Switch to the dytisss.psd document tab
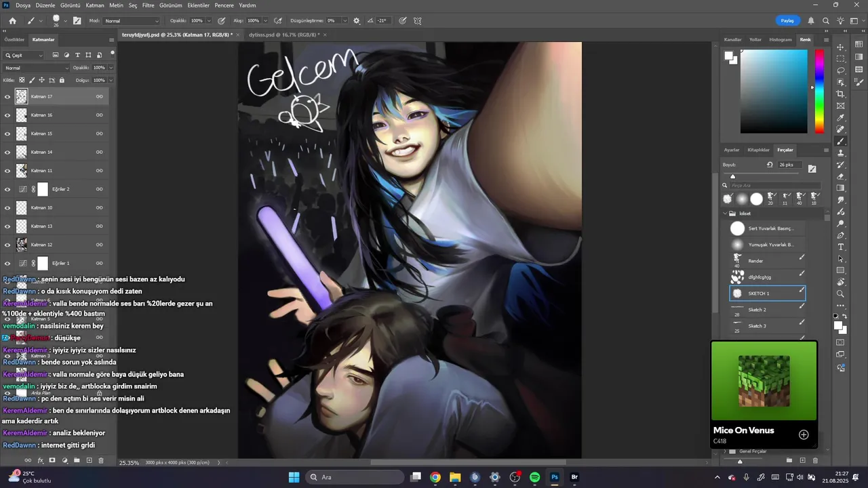Screen dimensions: 868x488 pos(283,34)
